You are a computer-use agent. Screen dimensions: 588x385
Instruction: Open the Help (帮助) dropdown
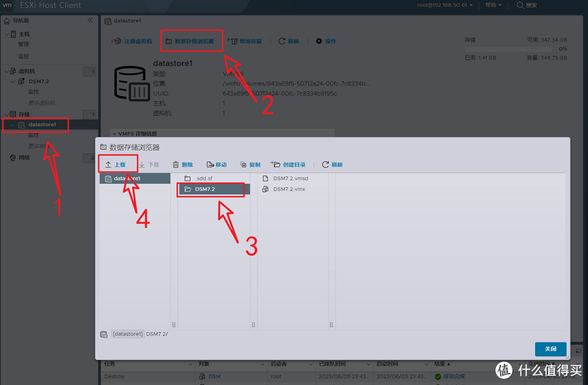[493, 5]
